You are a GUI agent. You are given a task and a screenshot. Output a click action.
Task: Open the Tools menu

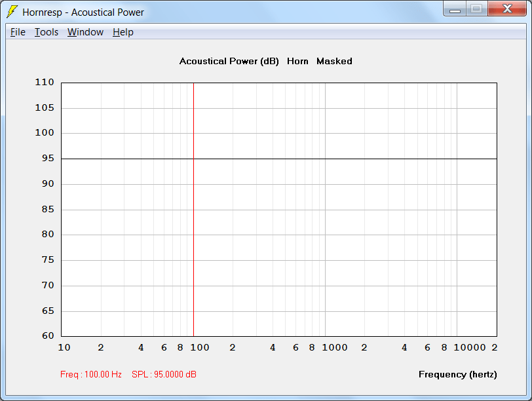(x=47, y=32)
